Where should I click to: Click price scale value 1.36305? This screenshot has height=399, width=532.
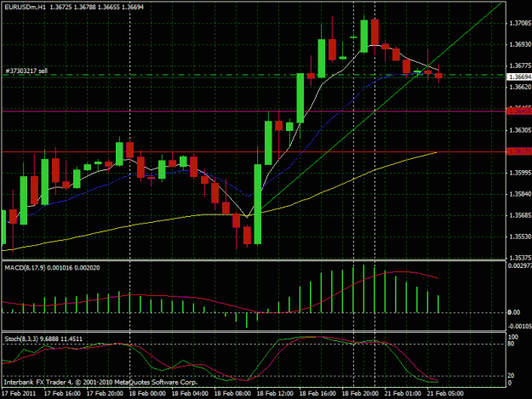[x=520, y=130]
